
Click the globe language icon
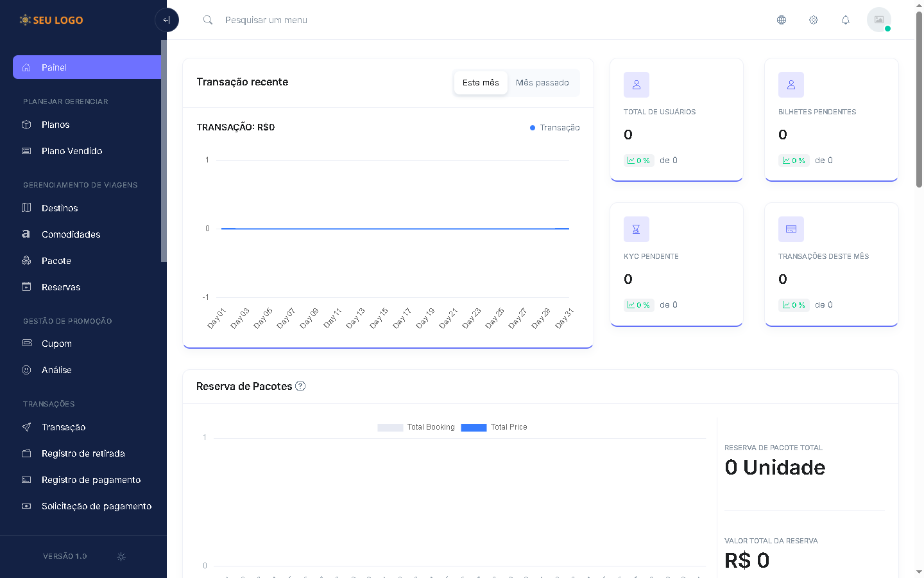(782, 20)
